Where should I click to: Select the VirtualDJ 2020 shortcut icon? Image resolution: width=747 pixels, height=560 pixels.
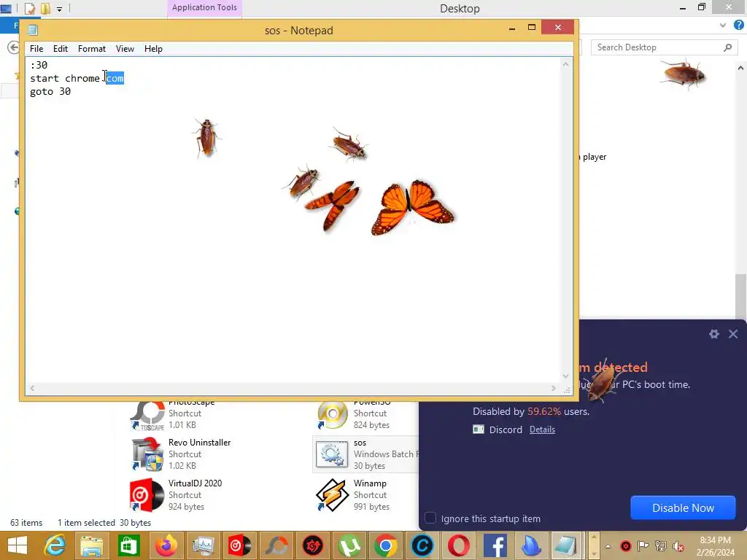[x=147, y=495]
